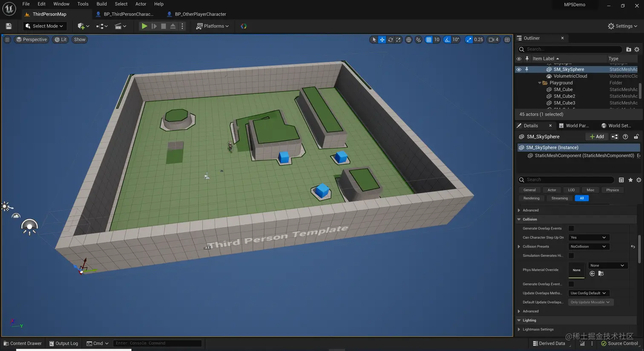This screenshot has width=644, height=351.
Task: Open the Actor menu
Action: [x=141, y=4]
